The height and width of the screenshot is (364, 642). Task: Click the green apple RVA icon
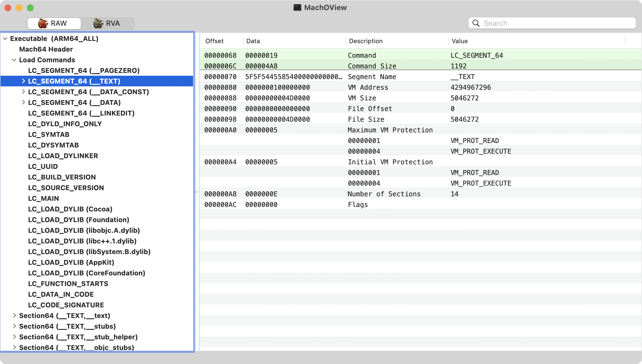tap(98, 23)
